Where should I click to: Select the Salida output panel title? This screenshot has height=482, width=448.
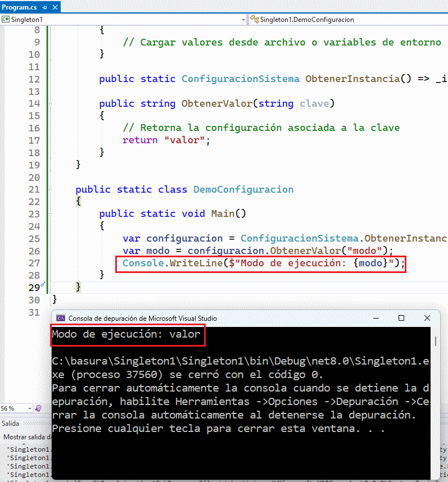(10, 422)
